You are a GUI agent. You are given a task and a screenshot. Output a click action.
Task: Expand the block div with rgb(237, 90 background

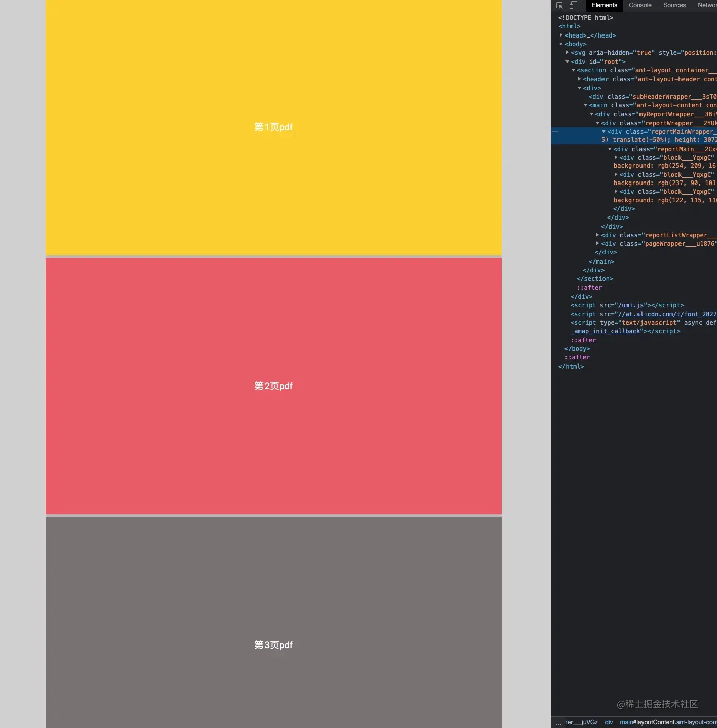coord(616,174)
